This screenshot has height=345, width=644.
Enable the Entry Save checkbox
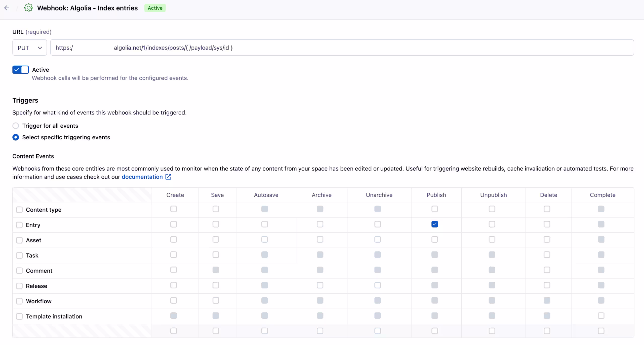tap(216, 224)
